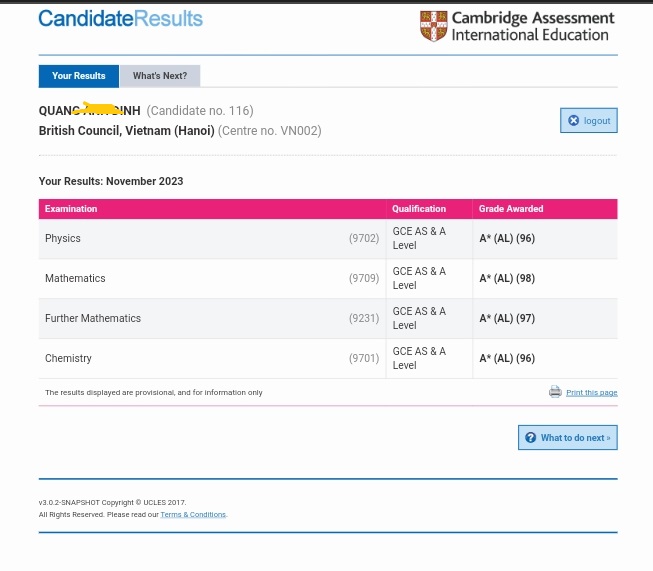Click the Cambridge Assessment International Education text
Image resolution: width=653 pixels, height=571 pixels.
tap(530, 27)
